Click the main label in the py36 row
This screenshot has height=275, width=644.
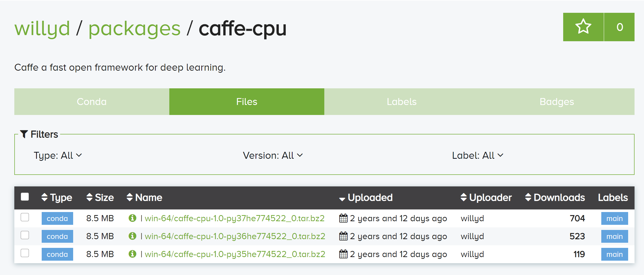[x=615, y=236]
